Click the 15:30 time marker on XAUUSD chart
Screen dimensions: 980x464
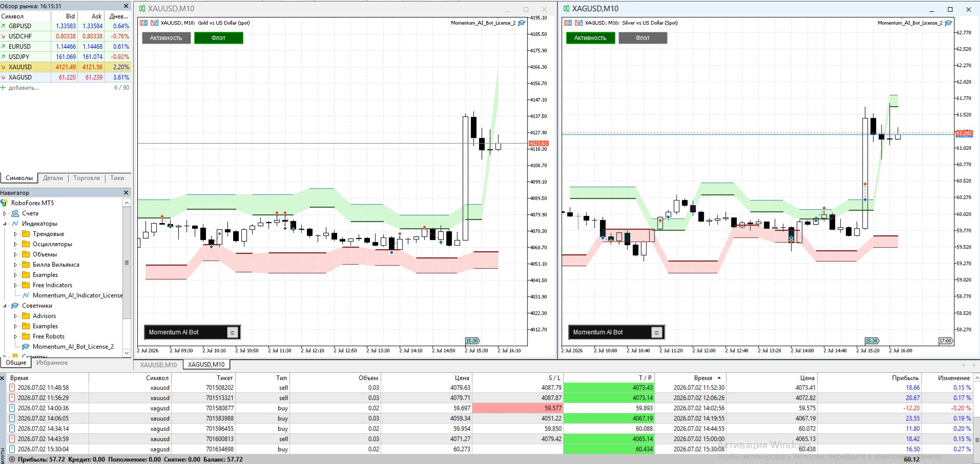[x=472, y=341]
